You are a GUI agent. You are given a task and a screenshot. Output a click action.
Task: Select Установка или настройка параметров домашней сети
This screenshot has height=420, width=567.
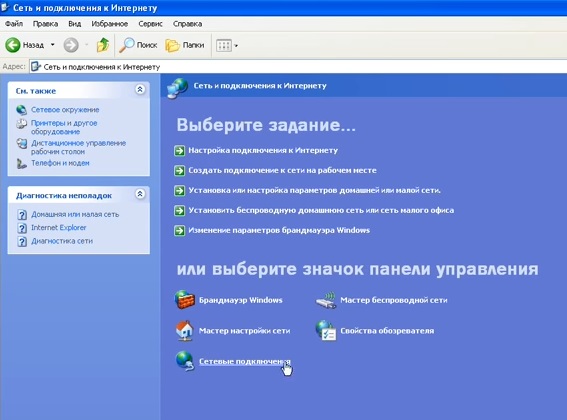coord(315,190)
